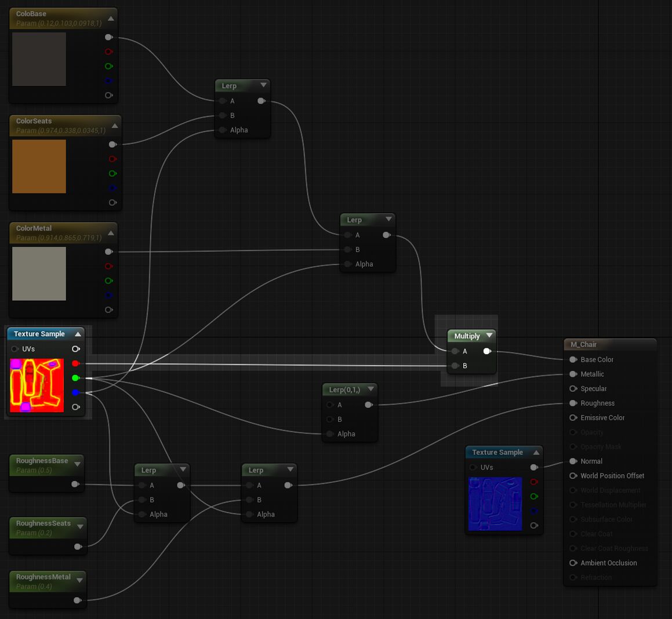Viewport: 672px width, 619px height.
Task: Click the Base Color input pin on M_Chair
Action: coord(573,359)
